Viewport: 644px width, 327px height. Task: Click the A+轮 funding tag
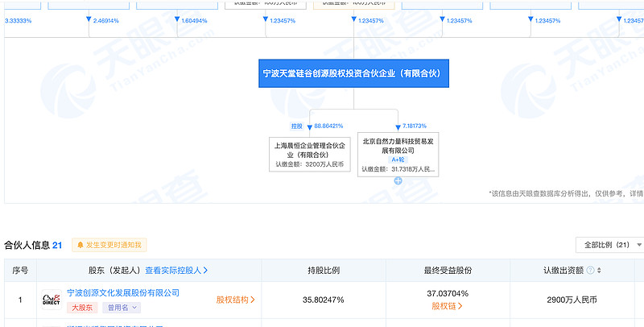[x=398, y=159]
